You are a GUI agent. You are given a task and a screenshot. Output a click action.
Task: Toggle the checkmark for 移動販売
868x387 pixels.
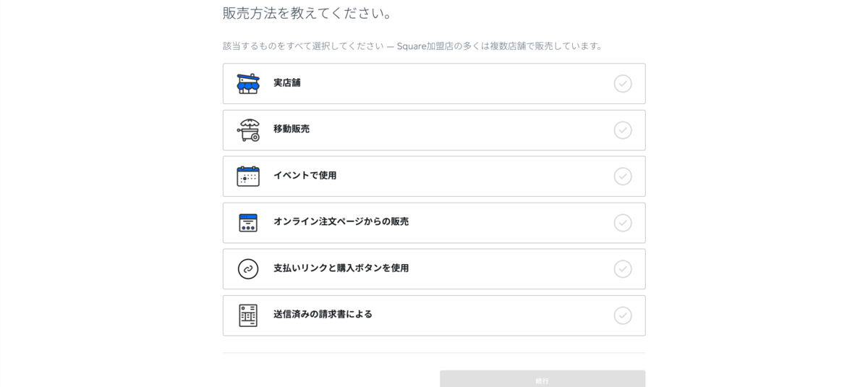pyautogui.click(x=623, y=130)
